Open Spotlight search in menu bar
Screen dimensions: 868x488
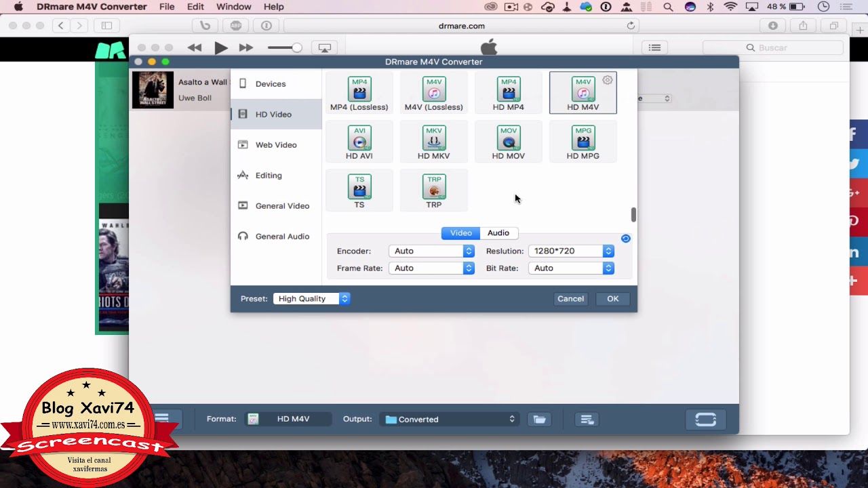click(x=669, y=7)
